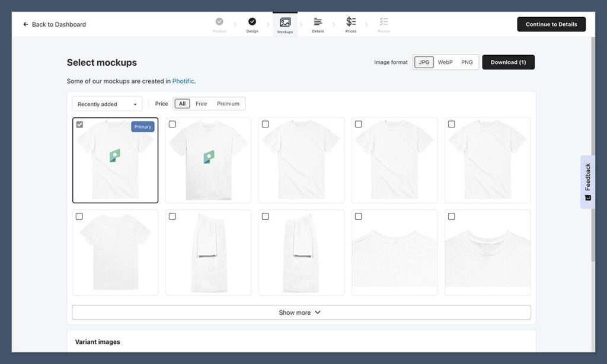The image size is (607, 364).
Task: Select the Mockups step image icon
Action: click(285, 23)
